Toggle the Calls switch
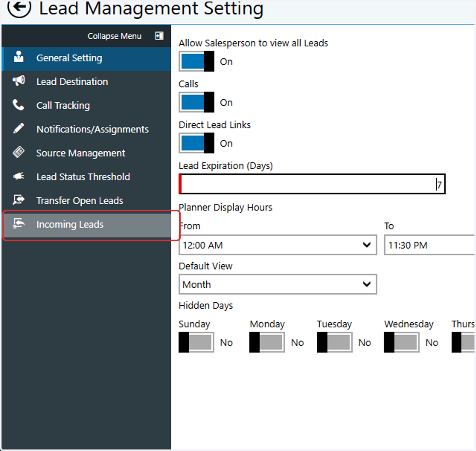This screenshot has height=451, width=476. pos(196,102)
